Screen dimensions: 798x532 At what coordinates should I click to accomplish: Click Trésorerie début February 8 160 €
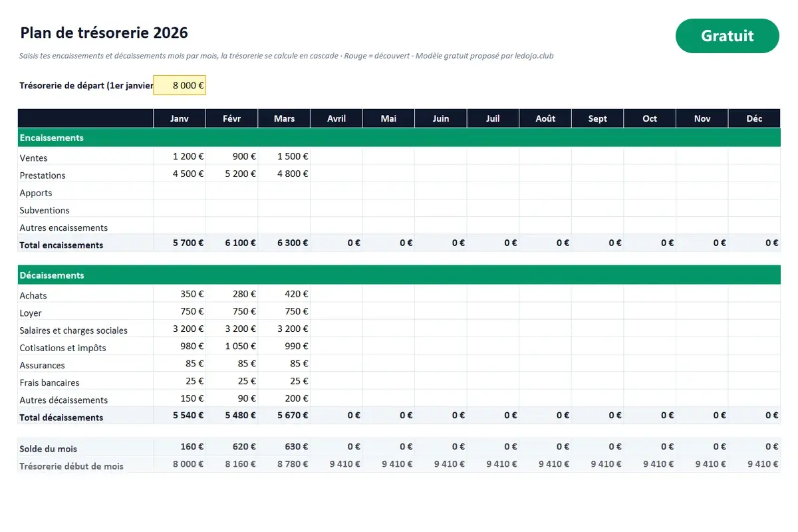click(x=231, y=464)
